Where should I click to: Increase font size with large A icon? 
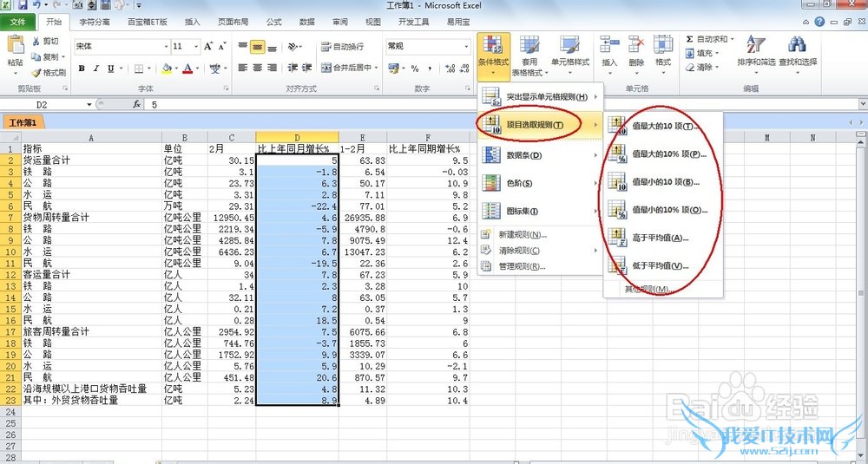pyautogui.click(x=208, y=47)
